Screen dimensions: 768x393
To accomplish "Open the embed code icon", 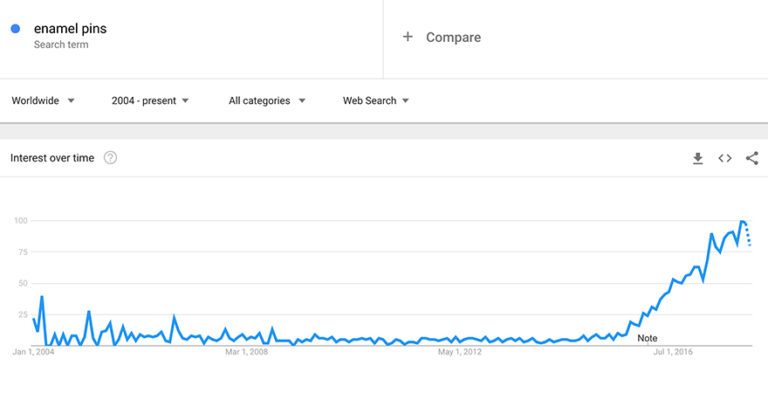I will [725, 158].
